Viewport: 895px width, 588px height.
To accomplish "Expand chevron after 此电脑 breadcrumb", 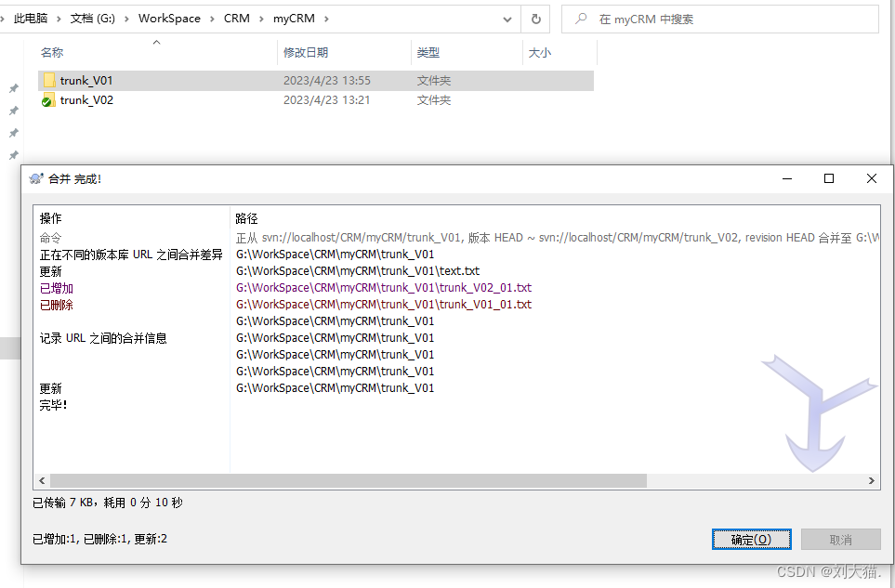I will (59, 19).
